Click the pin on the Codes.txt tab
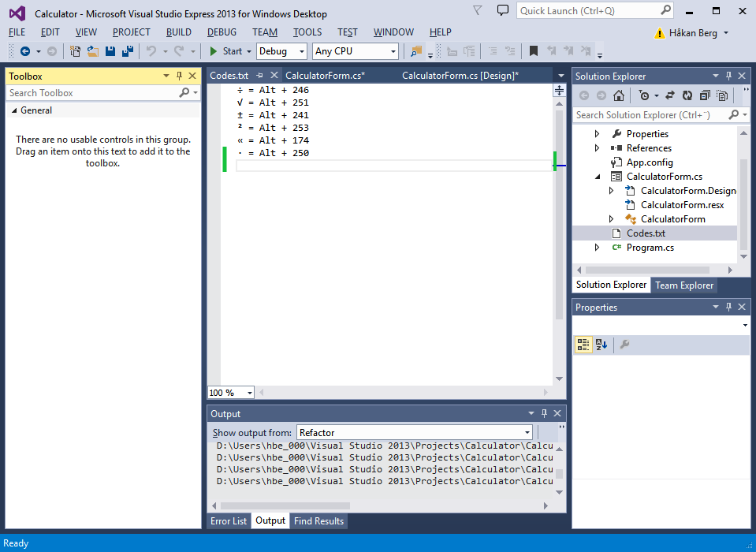 click(x=260, y=75)
